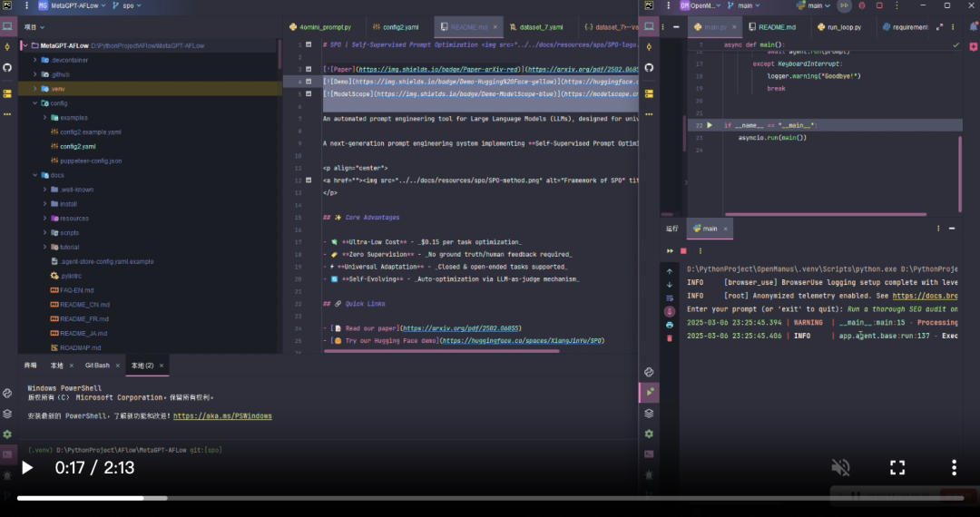The width and height of the screenshot is (980, 517).
Task: Click up arrow in Run console sidebar
Action: click(670, 271)
